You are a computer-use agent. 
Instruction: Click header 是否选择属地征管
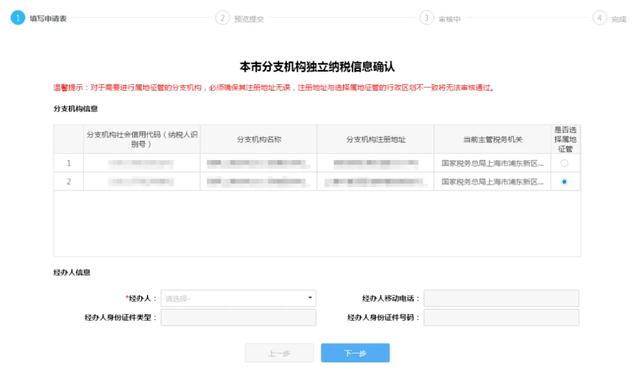(x=565, y=140)
